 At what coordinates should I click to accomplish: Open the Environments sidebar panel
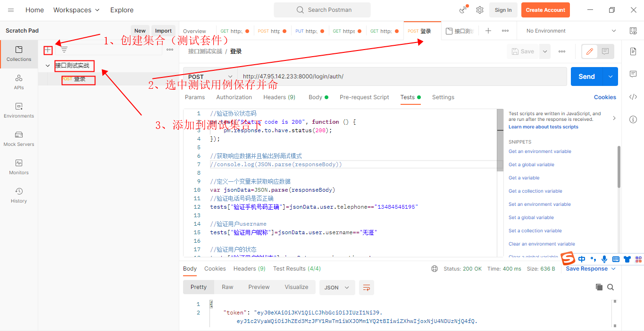tap(19, 110)
